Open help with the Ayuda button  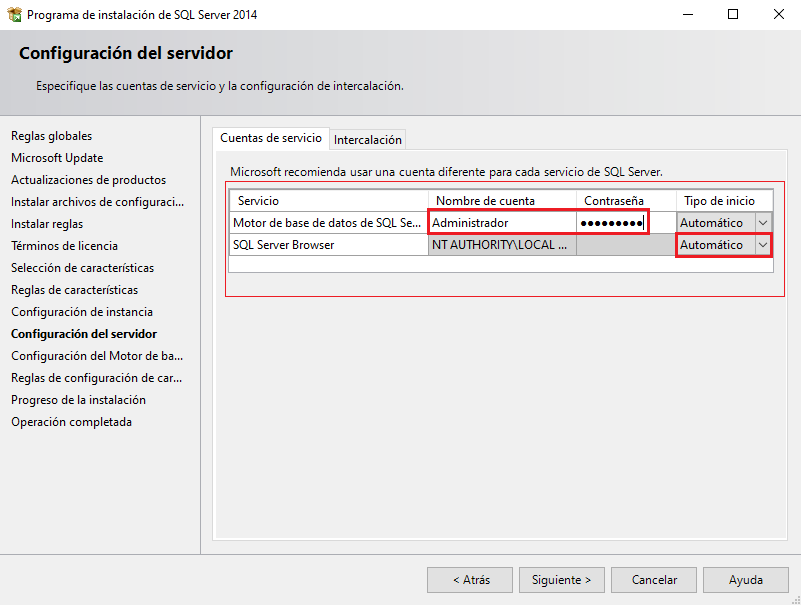tap(746, 580)
